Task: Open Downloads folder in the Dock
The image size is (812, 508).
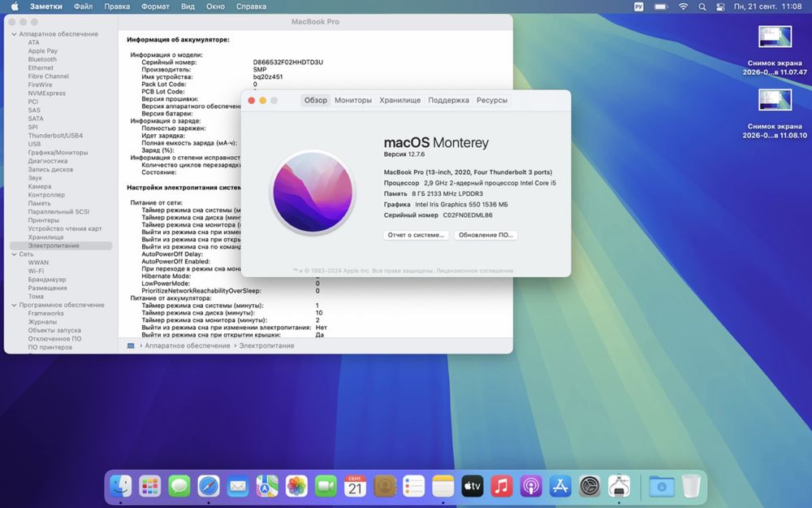Action: coord(662,486)
